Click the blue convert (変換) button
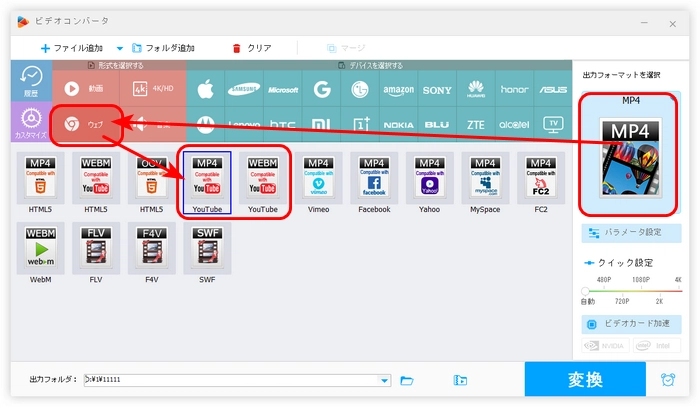Screen dimensions: 700x407 pos(585,380)
